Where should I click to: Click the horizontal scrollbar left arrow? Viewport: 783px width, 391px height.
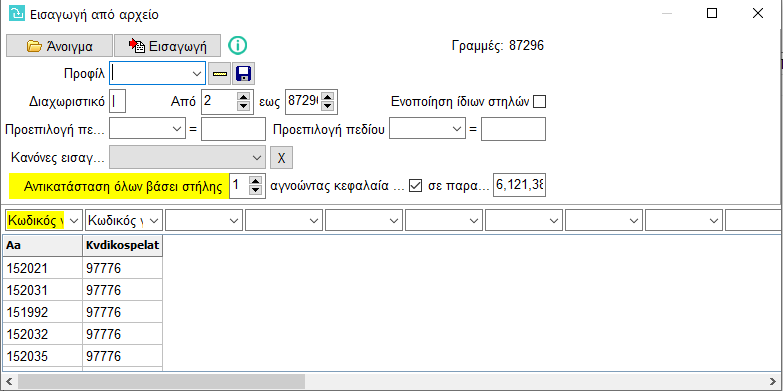point(9,381)
